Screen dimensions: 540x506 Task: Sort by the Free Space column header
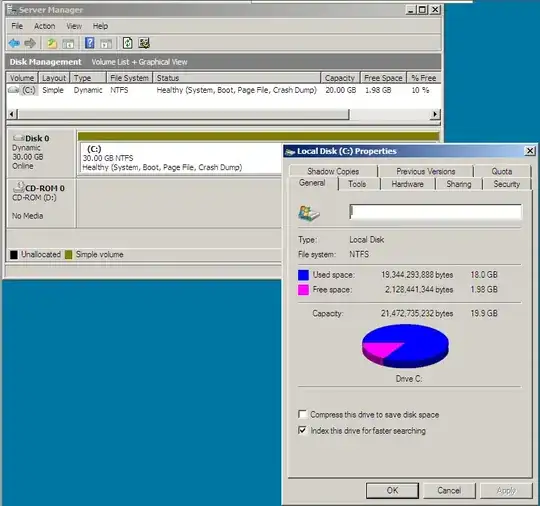coord(383,78)
